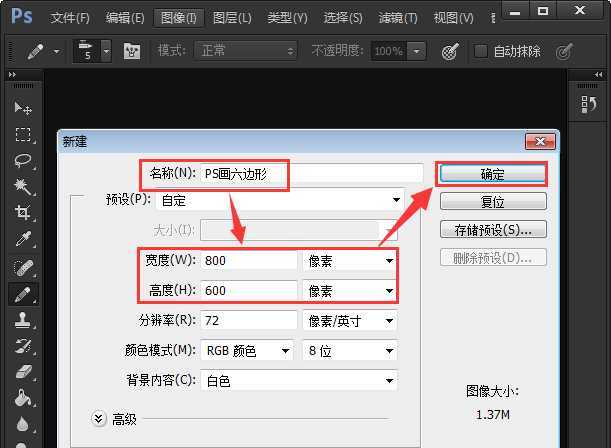
Task: Open the 编辑(E) menu
Action: pyautogui.click(x=125, y=18)
